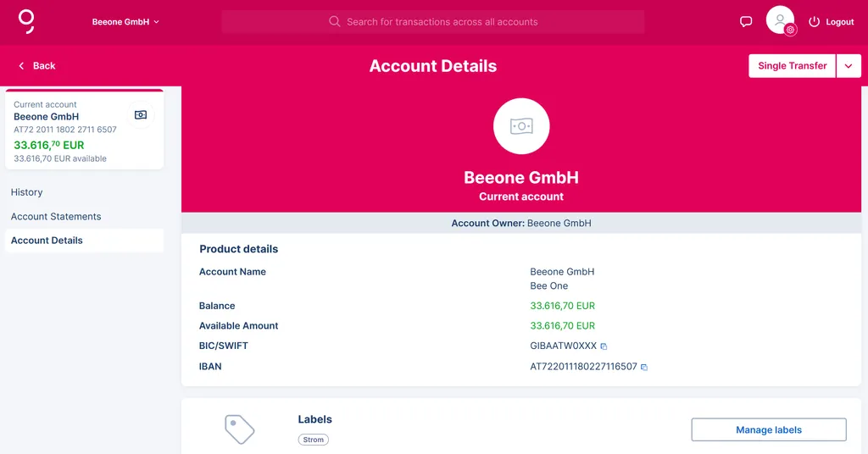Click the Balance value 33.616,70 EUR
The image size is (868, 454).
563,306
